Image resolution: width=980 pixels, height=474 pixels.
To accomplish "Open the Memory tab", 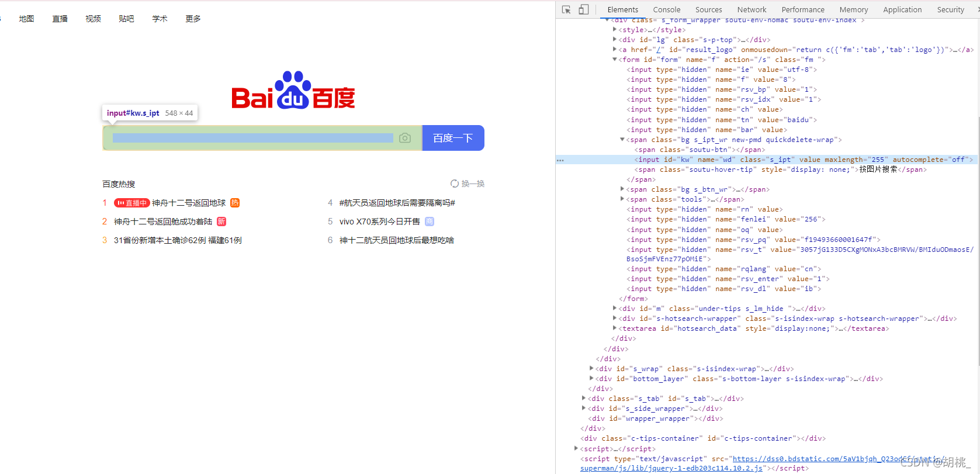I will click(x=854, y=9).
